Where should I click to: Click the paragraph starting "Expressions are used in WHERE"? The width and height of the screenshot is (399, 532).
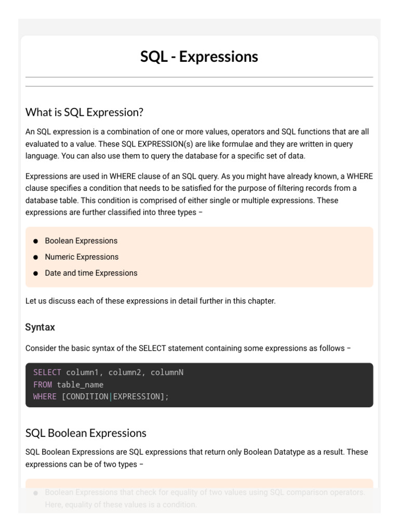(x=199, y=194)
